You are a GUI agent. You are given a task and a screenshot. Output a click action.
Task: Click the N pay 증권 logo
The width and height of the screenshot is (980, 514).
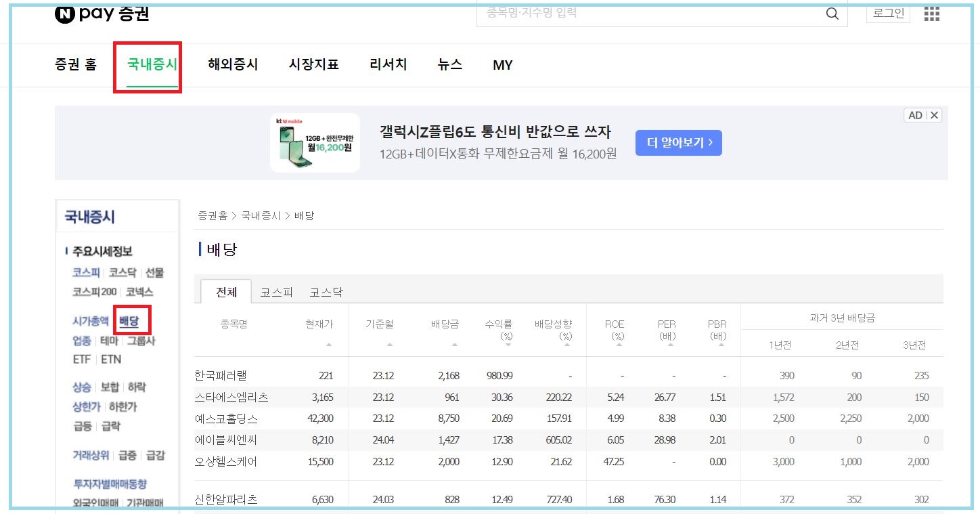coord(100,12)
